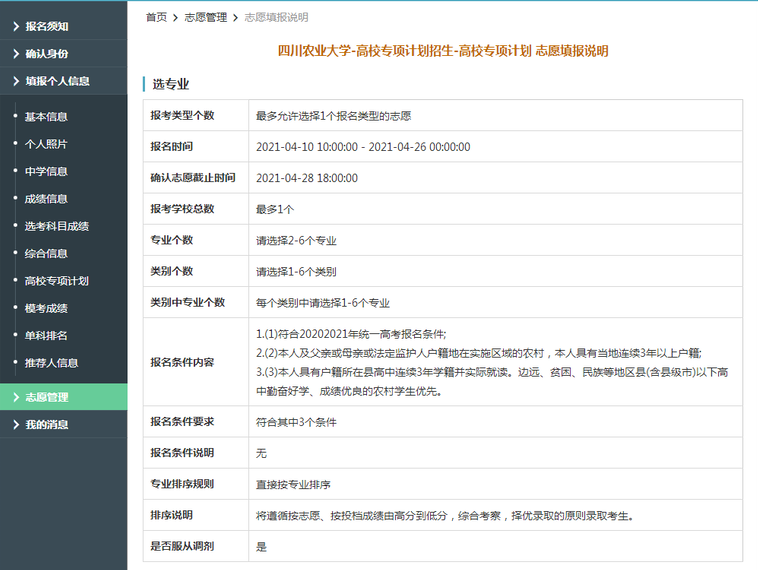The height and width of the screenshot is (570, 758).
Task: Click the 排序说明 row label
Action: point(172,515)
